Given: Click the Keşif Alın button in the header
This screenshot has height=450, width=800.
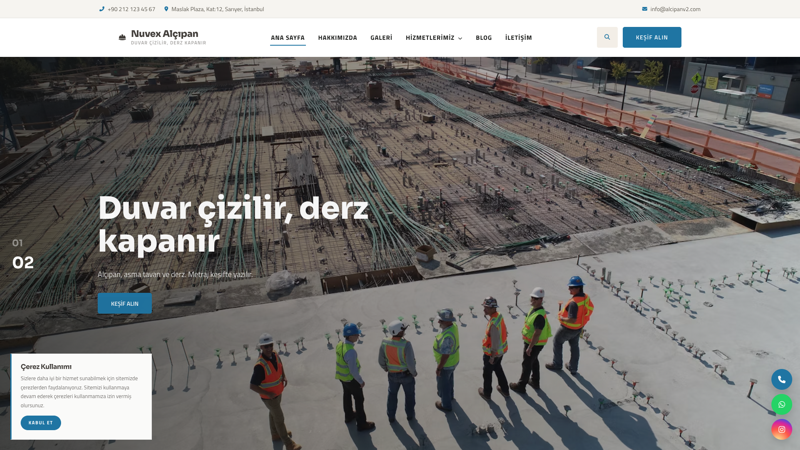Looking at the screenshot, I should [652, 37].
